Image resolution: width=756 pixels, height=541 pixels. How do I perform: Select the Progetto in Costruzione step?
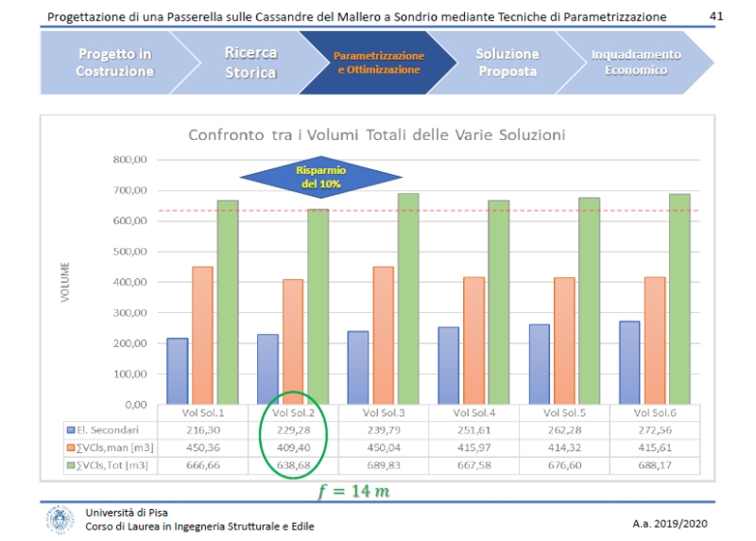tap(113, 62)
